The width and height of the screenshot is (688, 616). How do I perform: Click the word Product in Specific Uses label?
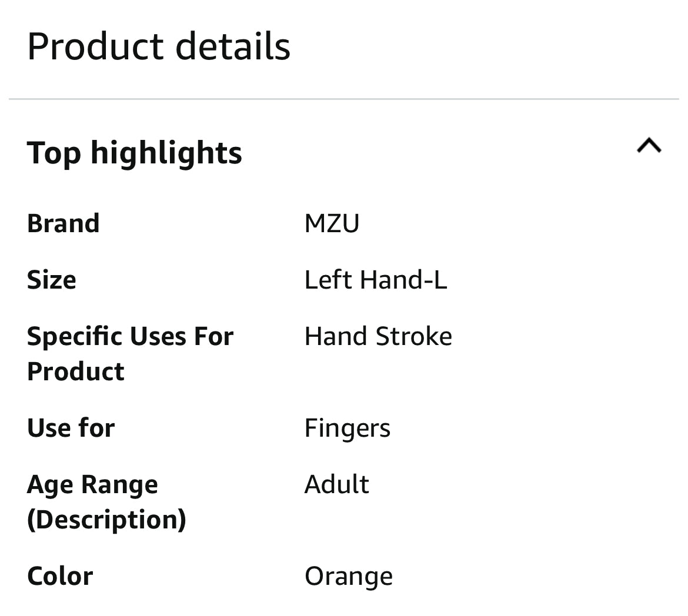tap(75, 371)
